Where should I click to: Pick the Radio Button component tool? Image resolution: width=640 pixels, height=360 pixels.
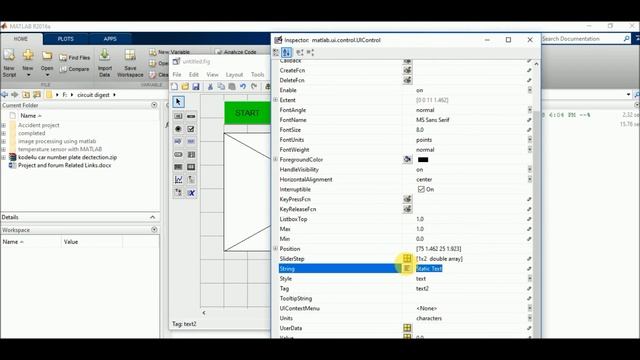178,129
